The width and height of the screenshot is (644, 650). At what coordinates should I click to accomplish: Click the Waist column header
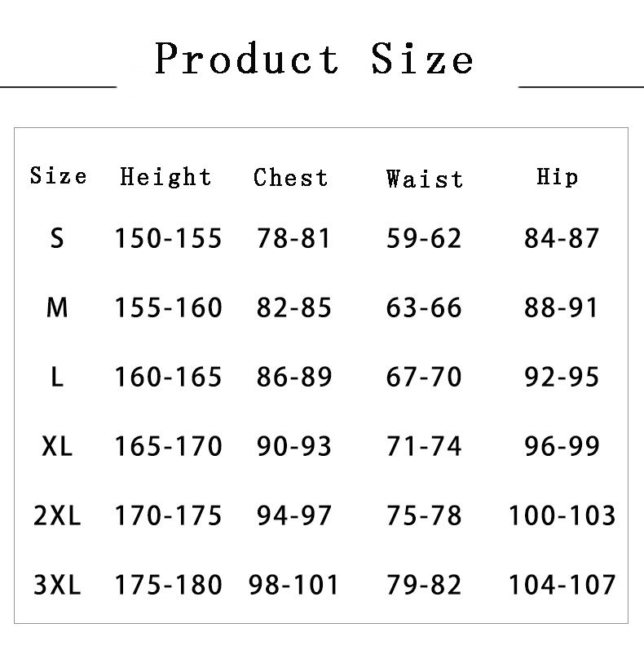(x=424, y=179)
